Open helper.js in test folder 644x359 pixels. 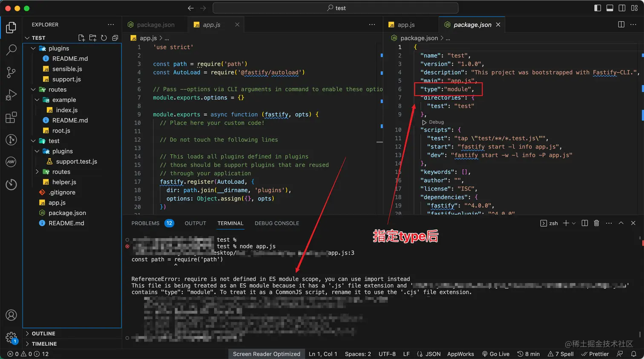click(x=64, y=182)
